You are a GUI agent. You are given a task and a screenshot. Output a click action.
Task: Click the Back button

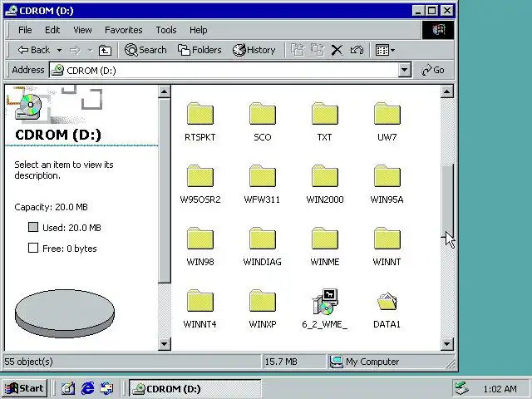[34, 50]
